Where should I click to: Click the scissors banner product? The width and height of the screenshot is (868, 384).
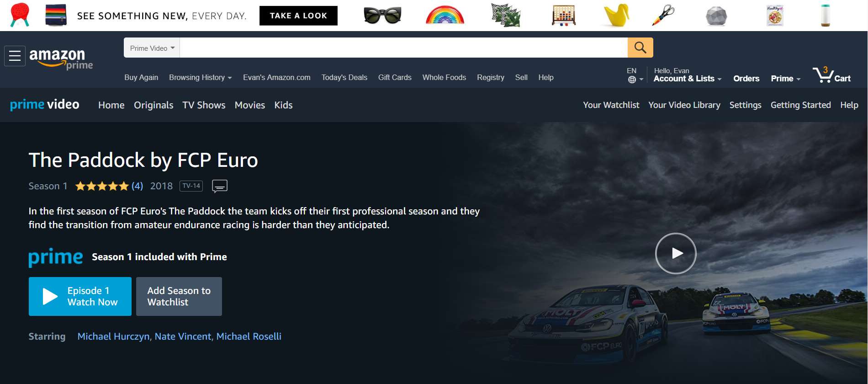pos(663,15)
